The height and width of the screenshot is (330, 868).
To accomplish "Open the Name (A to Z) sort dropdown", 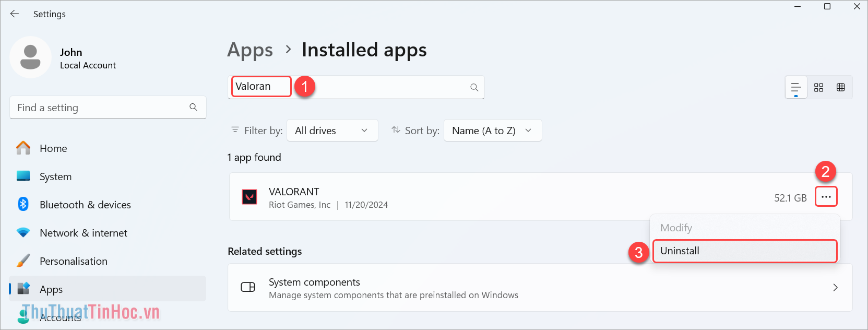I will click(x=493, y=131).
